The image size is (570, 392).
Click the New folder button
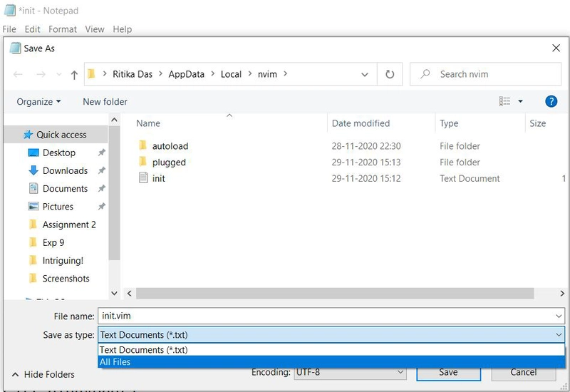[105, 102]
